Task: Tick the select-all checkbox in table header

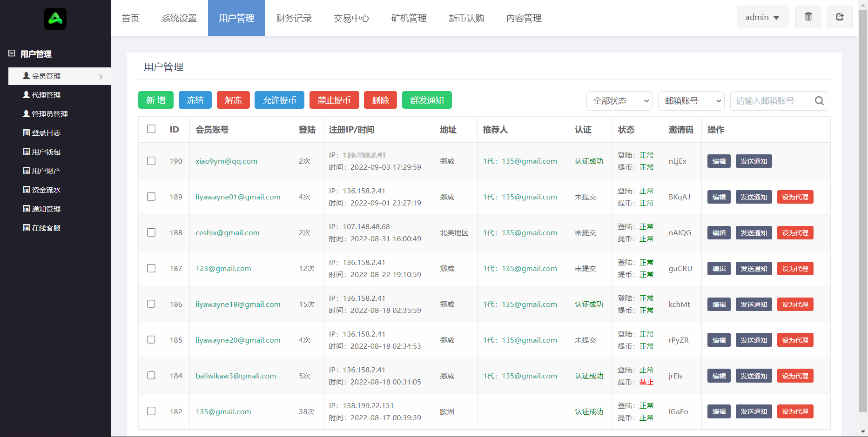Action: coord(151,129)
